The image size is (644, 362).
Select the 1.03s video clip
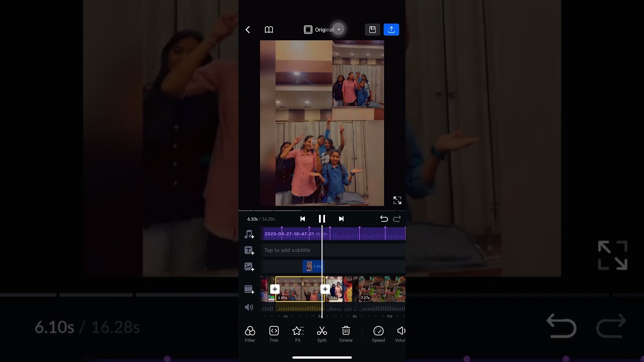click(x=335, y=289)
